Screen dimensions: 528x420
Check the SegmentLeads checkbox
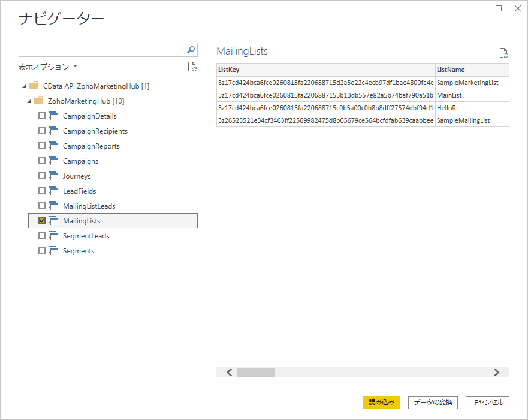(x=42, y=235)
